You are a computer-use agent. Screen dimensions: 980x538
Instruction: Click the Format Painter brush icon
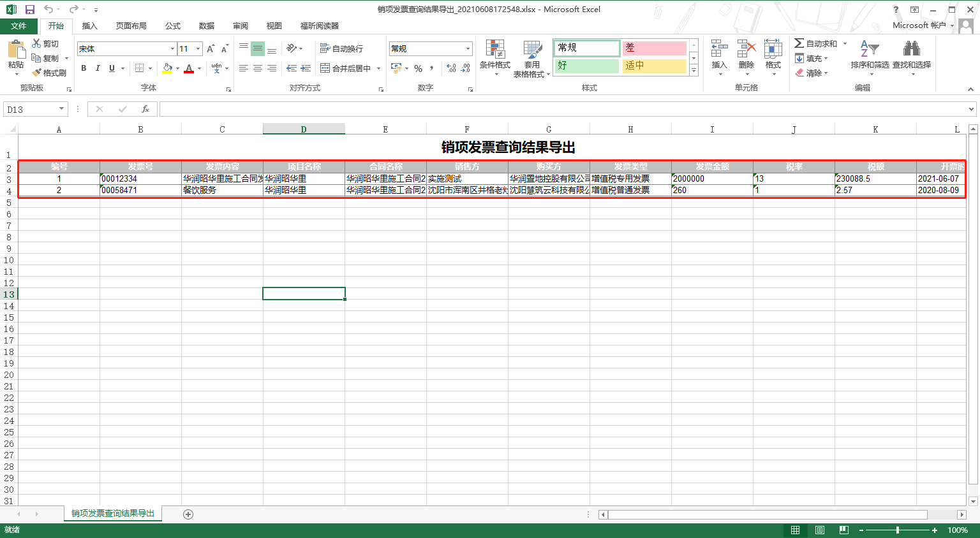click(37, 73)
